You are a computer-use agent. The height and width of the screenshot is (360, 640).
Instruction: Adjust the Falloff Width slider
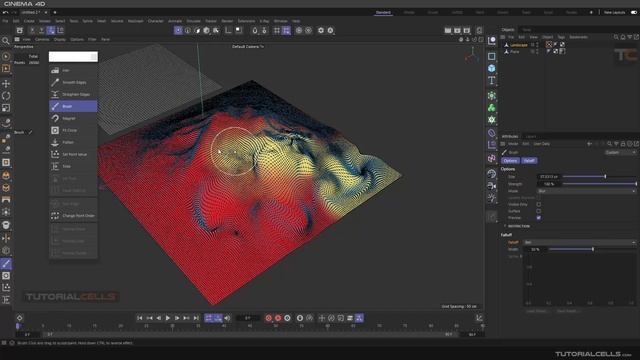point(592,249)
